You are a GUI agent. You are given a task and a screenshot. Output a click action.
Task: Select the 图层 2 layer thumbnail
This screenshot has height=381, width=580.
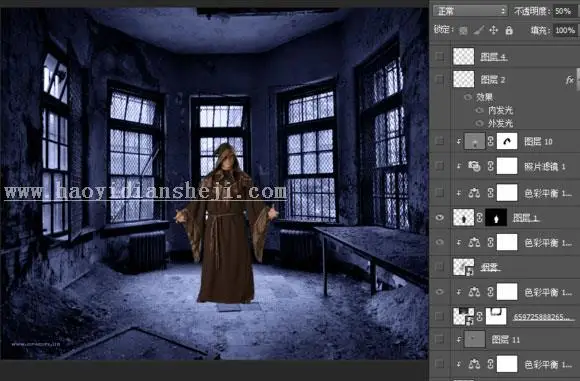pos(463,80)
